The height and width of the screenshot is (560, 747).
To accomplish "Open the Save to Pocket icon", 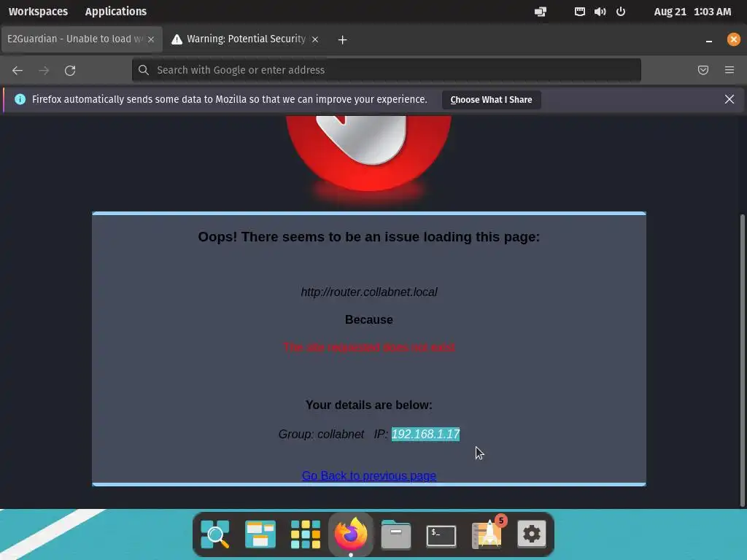I will [x=703, y=71].
